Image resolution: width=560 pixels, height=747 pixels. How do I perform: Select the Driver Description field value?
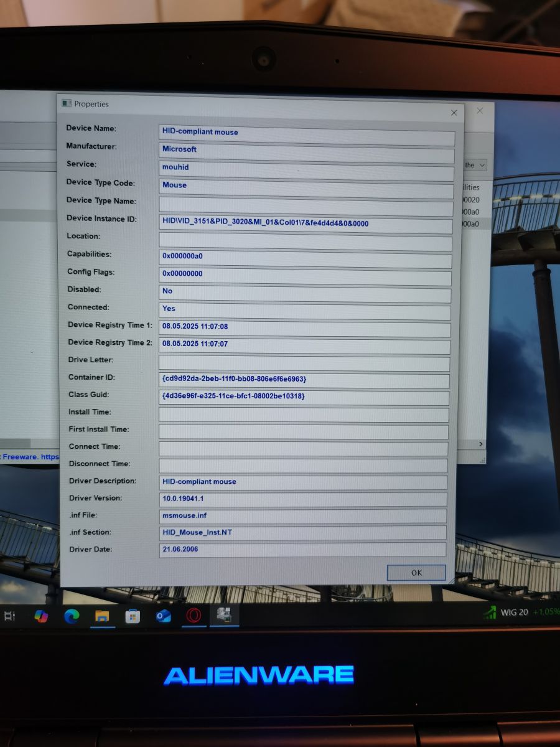point(303,482)
